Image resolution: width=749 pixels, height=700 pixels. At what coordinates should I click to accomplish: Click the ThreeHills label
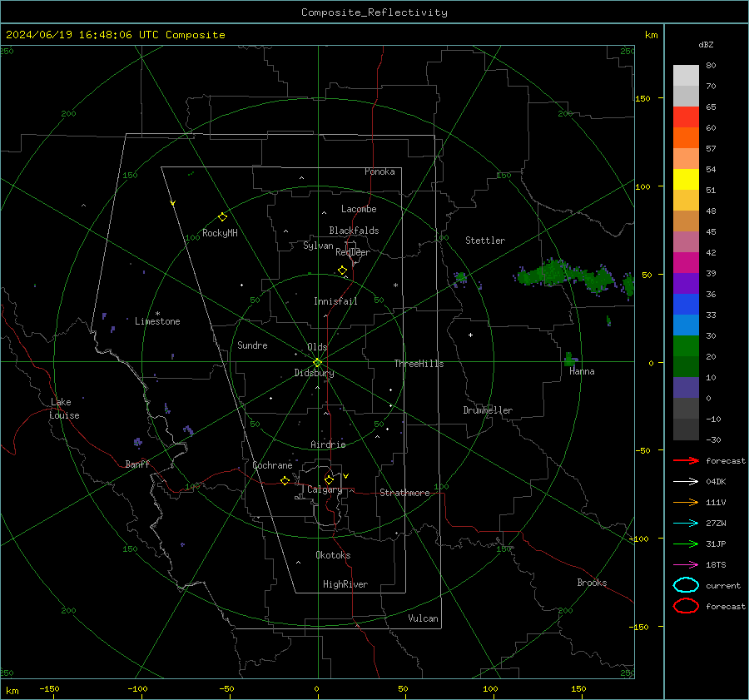pyautogui.click(x=419, y=364)
